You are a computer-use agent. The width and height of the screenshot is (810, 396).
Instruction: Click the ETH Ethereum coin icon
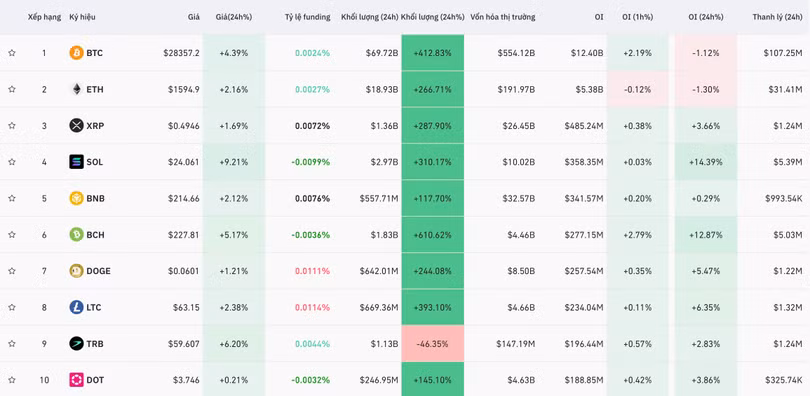click(76, 89)
